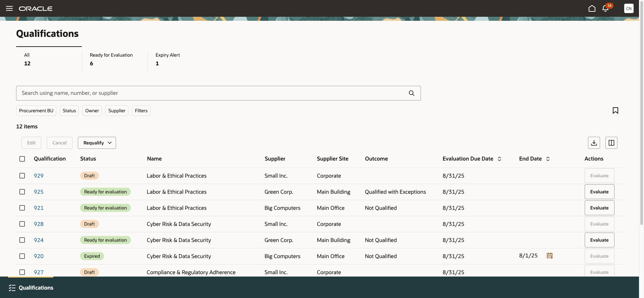Switch to the Expiry Alert tab
This screenshot has width=644, height=298.
pos(180,59)
